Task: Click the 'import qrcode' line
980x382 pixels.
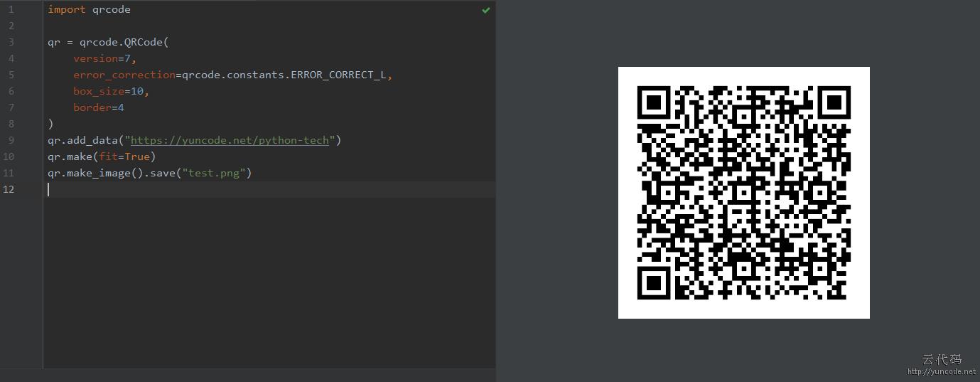Action: 90,9
